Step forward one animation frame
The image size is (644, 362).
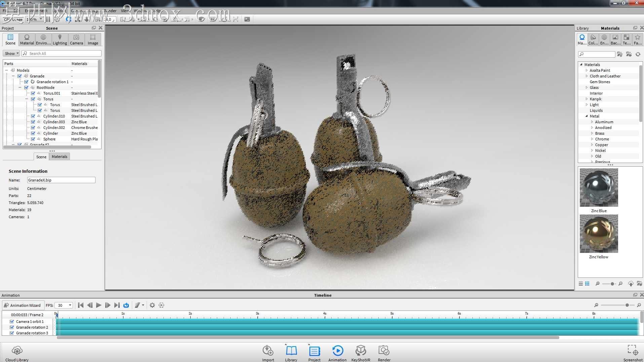coord(108,305)
